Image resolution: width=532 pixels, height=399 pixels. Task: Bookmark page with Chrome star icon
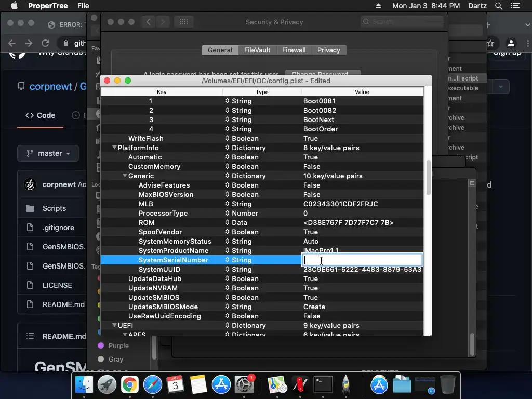(x=490, y=43)
